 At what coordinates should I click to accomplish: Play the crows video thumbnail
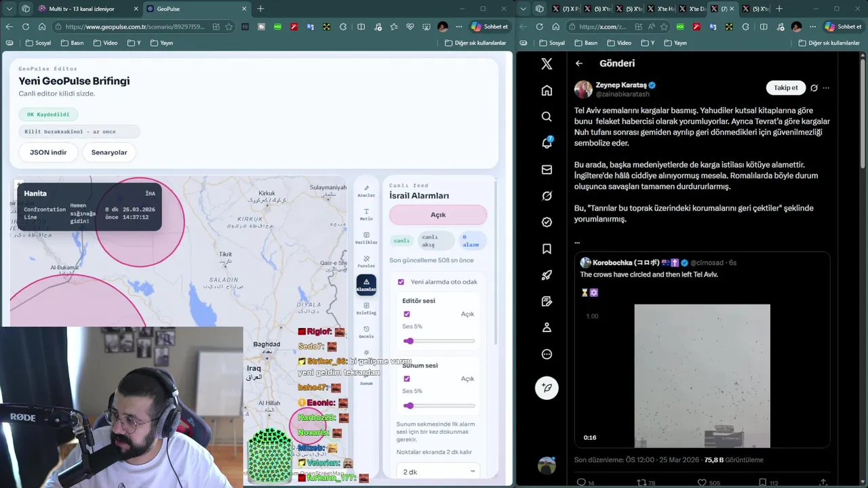pos(702,376)
